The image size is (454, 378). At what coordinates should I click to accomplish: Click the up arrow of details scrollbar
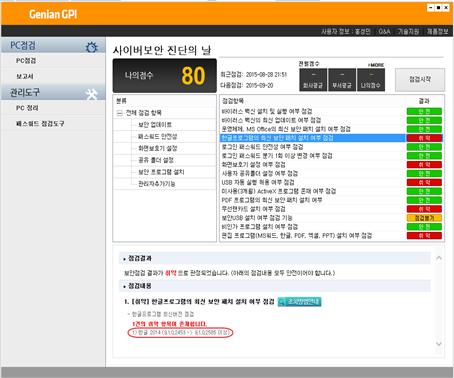point(439,258)
